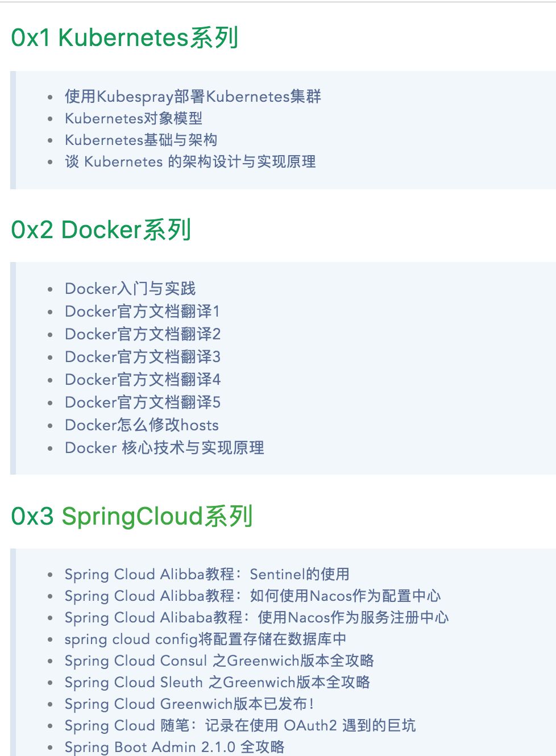Open Spring Cloud 随笔 OAuth2 巨坑 article
This screenshot has width=556, height=756.
[240, 725]
